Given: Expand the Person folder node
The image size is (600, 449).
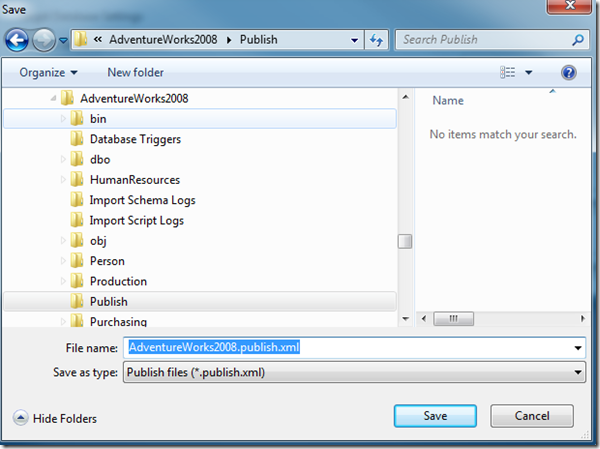Looking at the screenshot, I should click(x=63, y=261).
